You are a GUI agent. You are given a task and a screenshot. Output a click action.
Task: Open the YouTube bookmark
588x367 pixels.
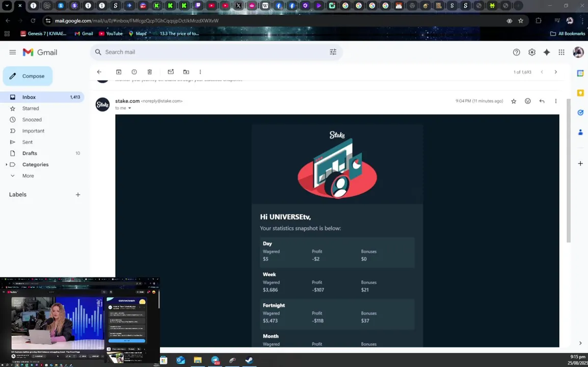click(111, 34)
